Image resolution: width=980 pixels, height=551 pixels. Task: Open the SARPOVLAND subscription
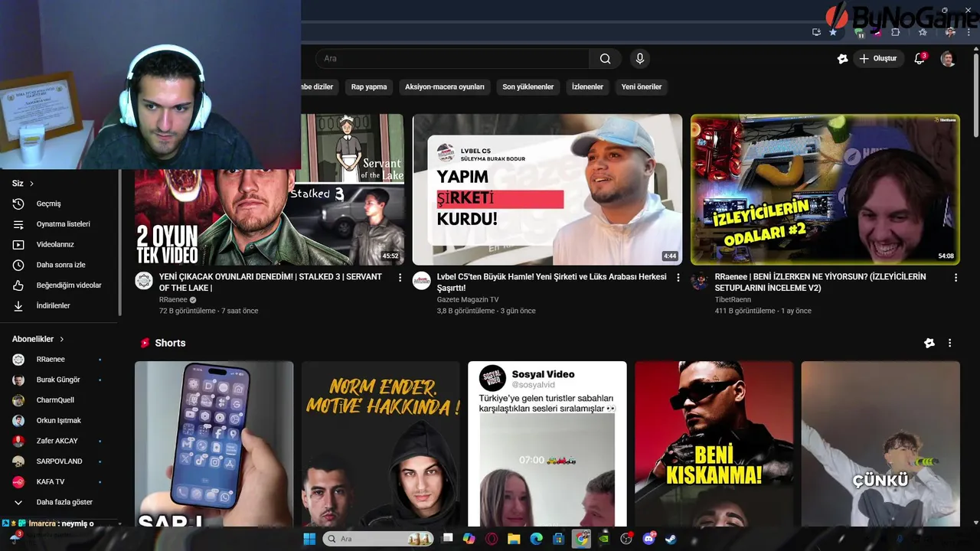coord(60,461)
